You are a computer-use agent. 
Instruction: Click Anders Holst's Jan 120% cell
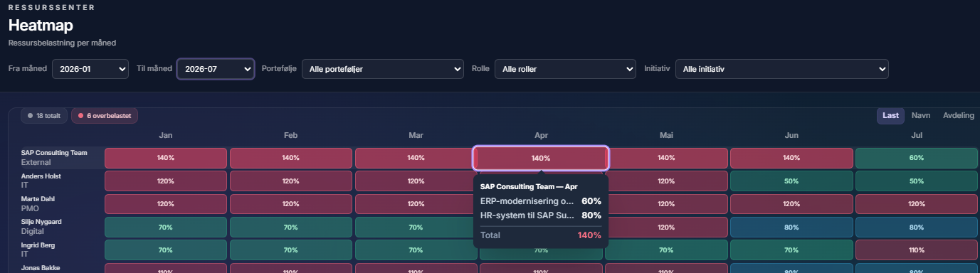(166, 181)
